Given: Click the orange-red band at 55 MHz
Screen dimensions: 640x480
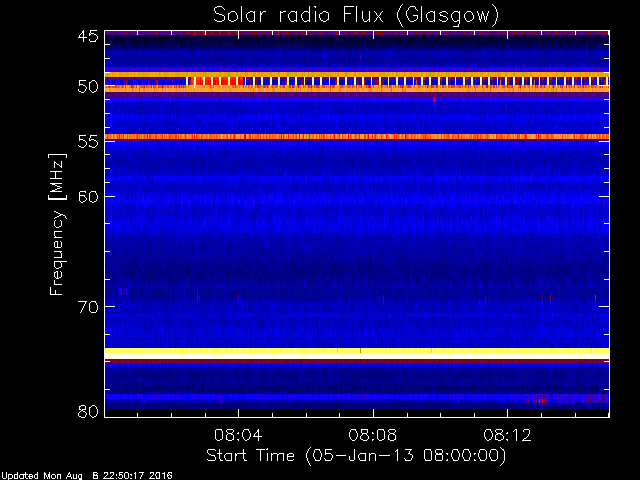Looking at the screenshot, I should click(357, 137).
